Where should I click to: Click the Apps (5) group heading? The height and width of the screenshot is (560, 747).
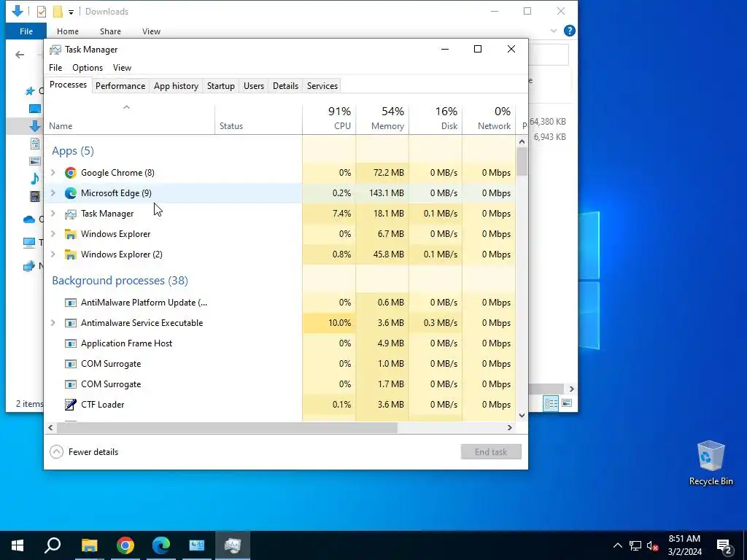tap(73, 151)
